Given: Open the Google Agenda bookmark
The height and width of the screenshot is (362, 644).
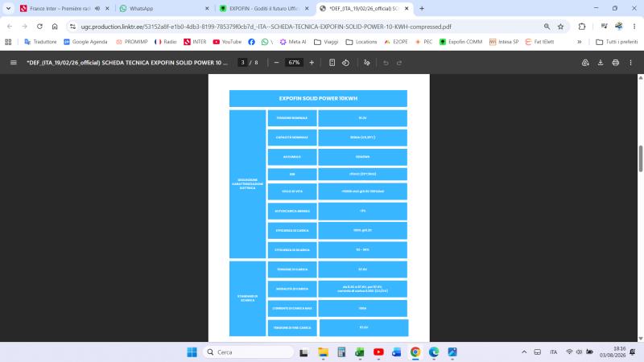Looking at the screenshot, I should [x=85, y=42].
